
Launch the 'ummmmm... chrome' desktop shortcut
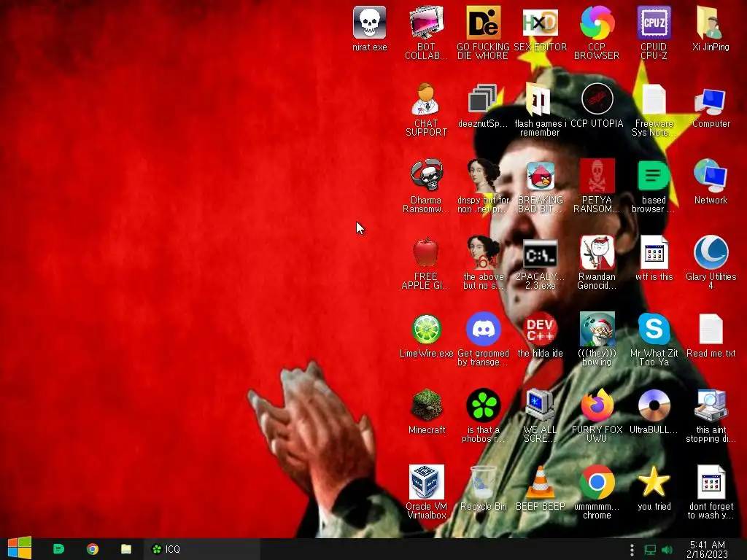597,483
